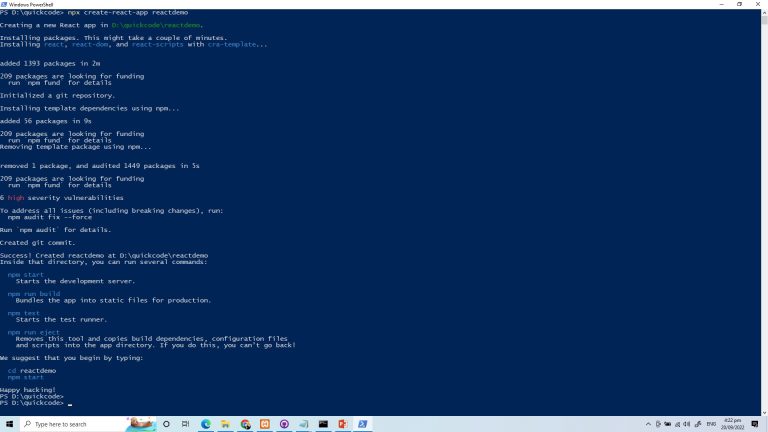Click 'removed 1 package, and audited 1449 packages' line

pos(99,166)
